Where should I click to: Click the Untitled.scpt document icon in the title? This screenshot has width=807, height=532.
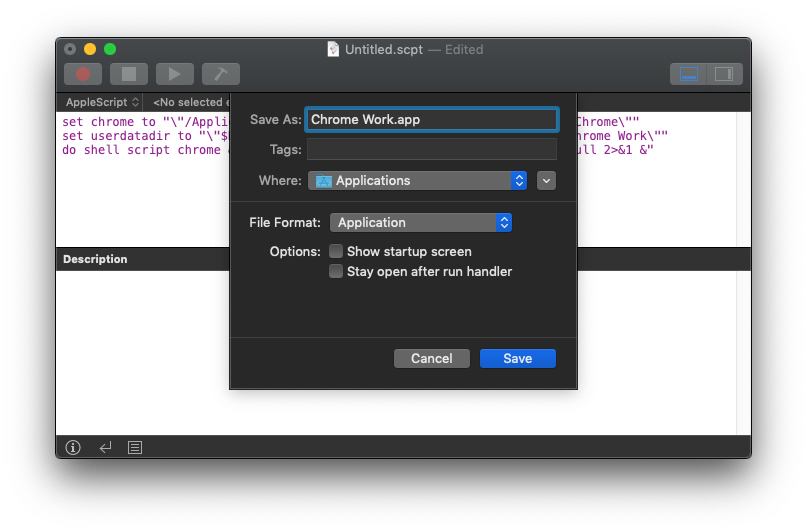point(333,49)
